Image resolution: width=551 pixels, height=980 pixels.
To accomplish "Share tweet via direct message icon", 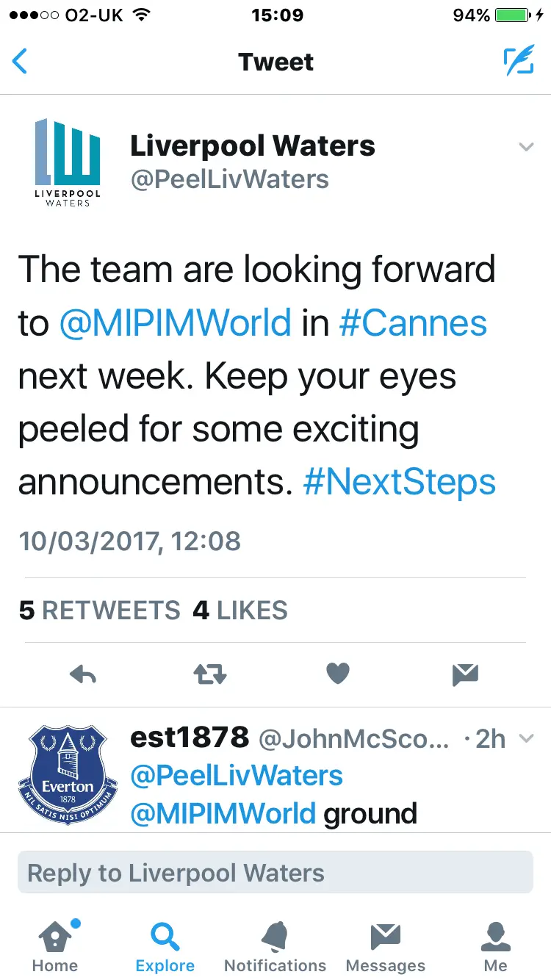I will point(465,674).
